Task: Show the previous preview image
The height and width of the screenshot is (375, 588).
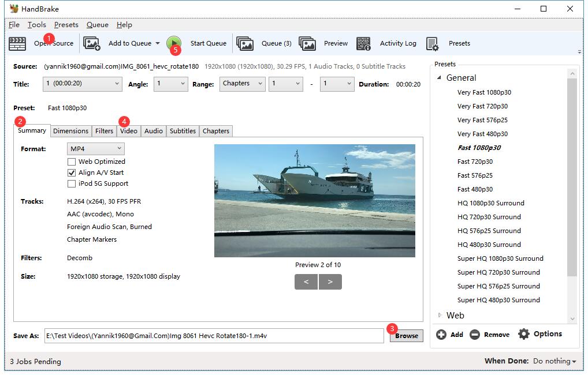Action: (306, 282)
